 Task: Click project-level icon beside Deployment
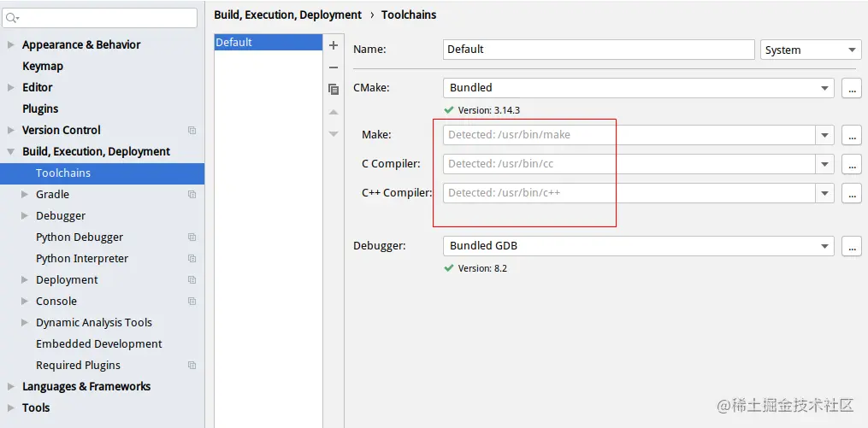tap(192, 280)
